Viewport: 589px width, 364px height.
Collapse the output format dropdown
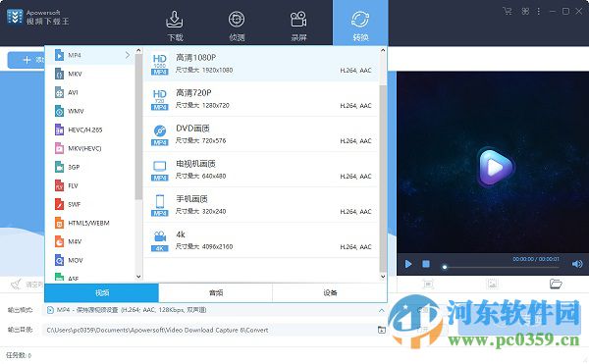point(381,310)
